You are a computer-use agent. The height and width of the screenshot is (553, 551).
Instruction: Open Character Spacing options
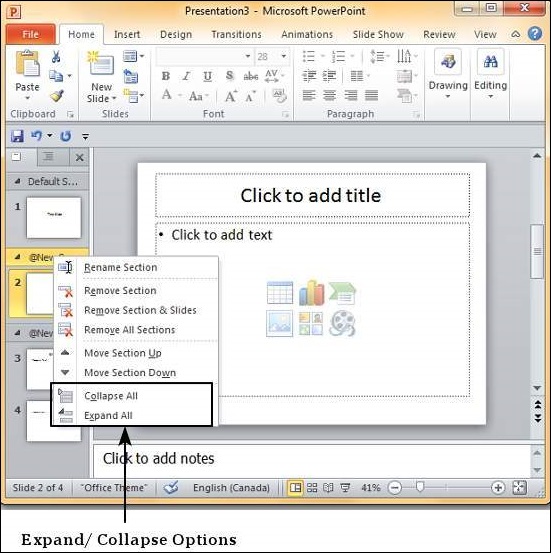[274, 76]
